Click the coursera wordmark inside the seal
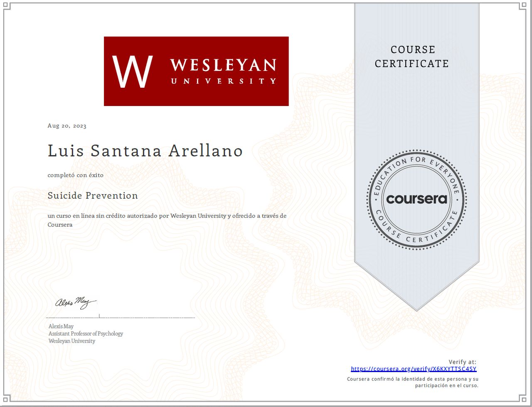 [416, 199]
